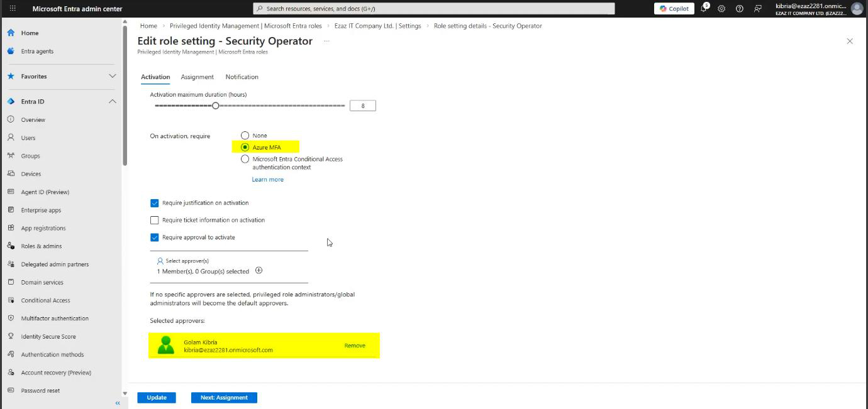Open Domain services icon

coord(11,282)
